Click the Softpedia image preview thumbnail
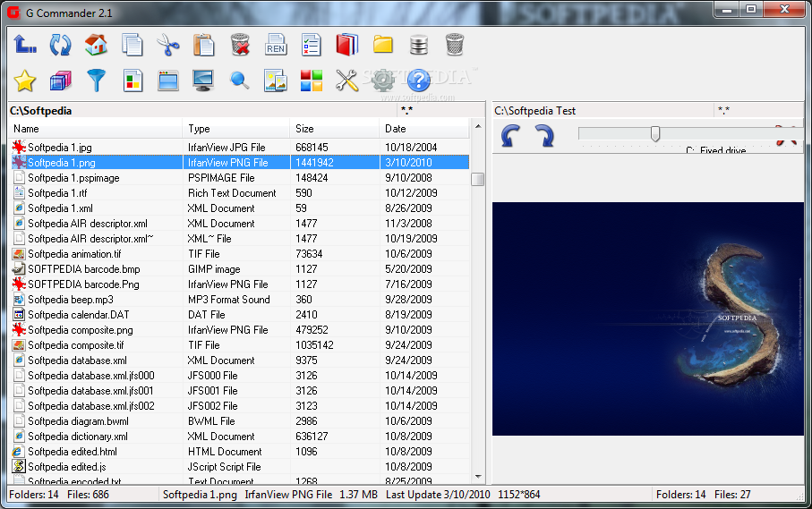Image resolution: width=812 pixels, height=509 pixels. (x=648, y=318)
